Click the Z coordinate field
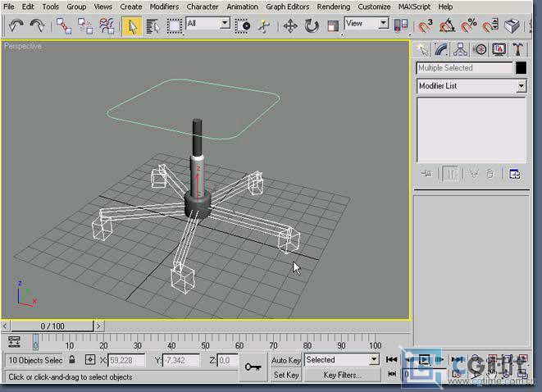This screenshot has height=392, width=542. tap(227, 360)
